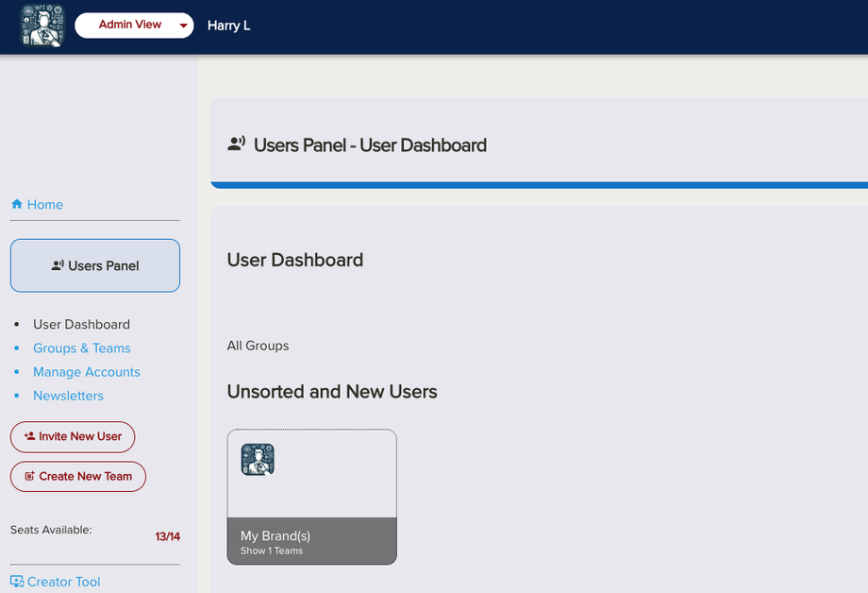The width and height of the screenshot is (868, 593).
Task: Click the Creator Tool icon
Action: pyautogui.click(x=17, y=582)
